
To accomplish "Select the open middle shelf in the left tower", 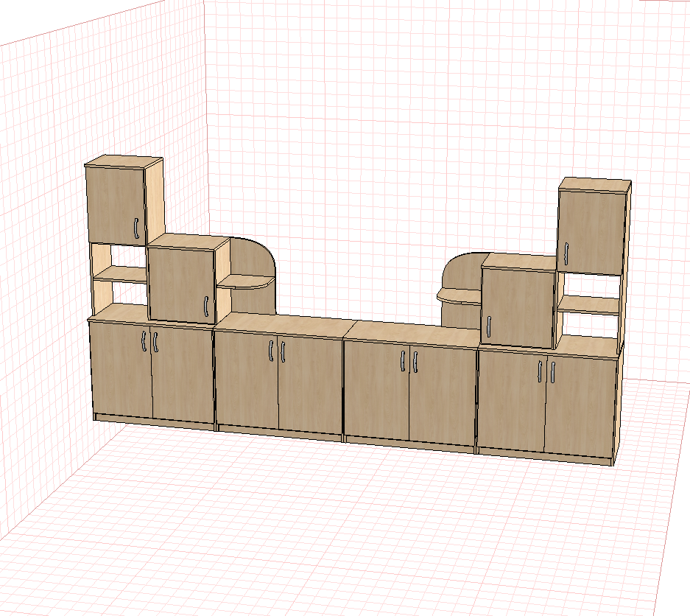I will 121,274.
